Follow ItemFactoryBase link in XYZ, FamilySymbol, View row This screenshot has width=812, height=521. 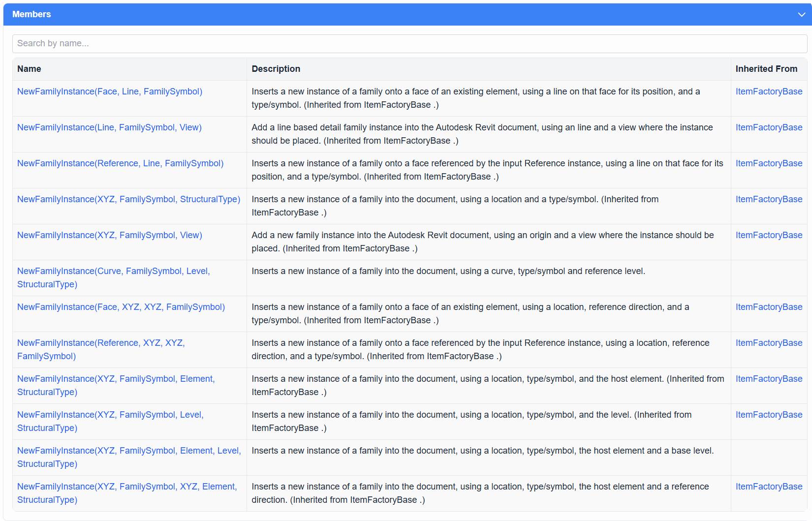(x=769, y=235)
